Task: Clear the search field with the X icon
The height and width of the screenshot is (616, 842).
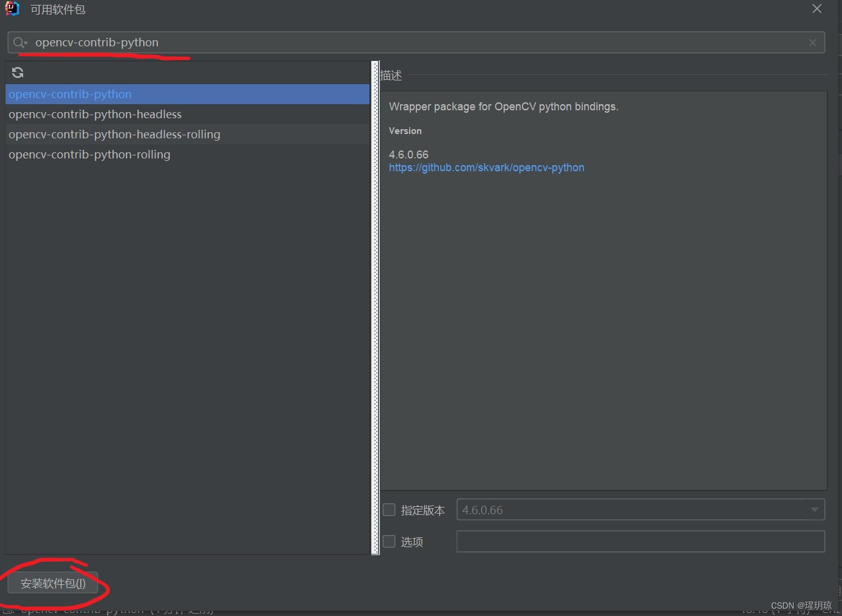Action: (813, 43)
